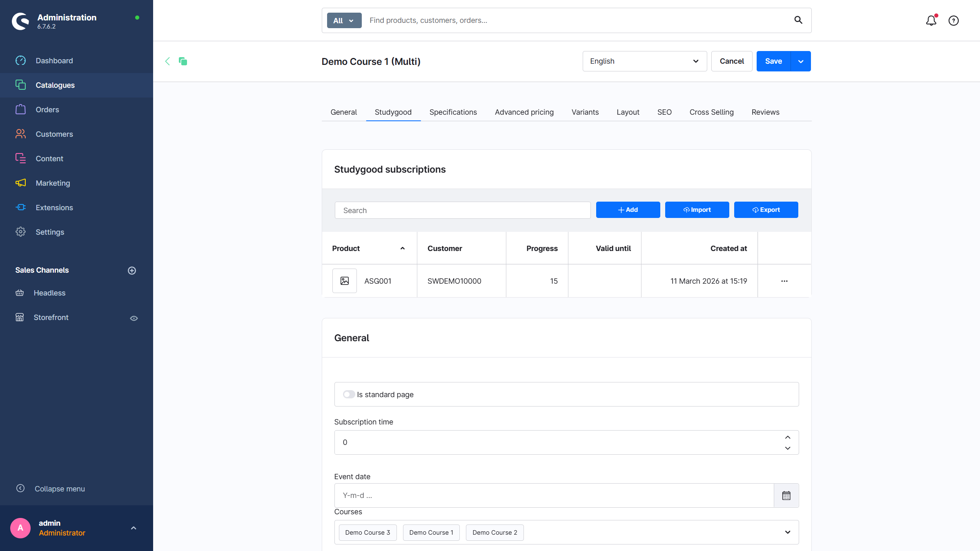Expand the Courses selection dropdown
This screenshot has height=551, width=980.
tap(788, 532)
